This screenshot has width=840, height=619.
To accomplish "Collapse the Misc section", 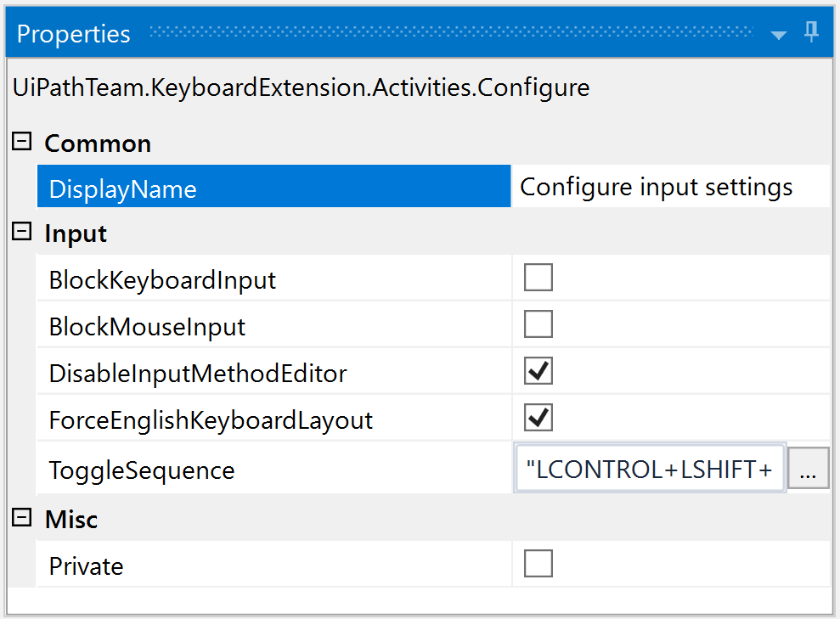I will [21, 517].
